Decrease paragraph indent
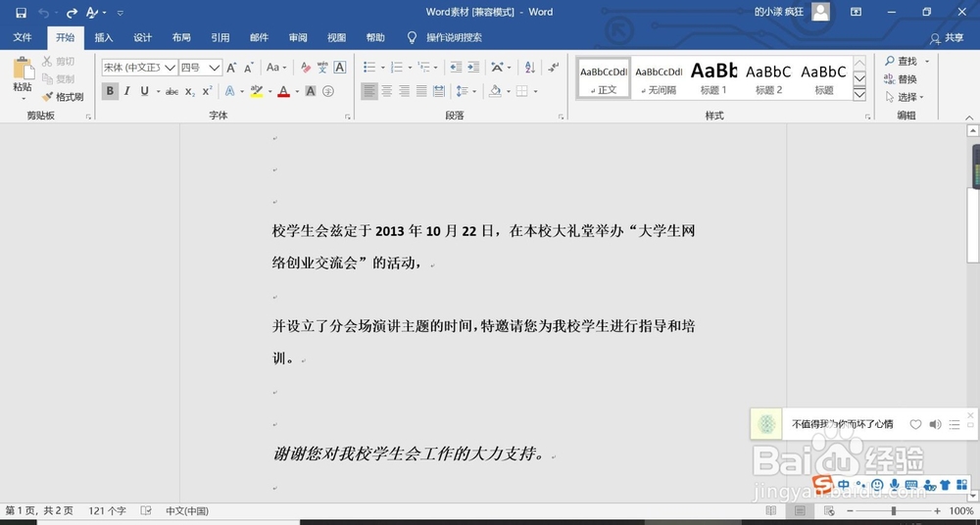The width and height of the screenshot is (980, 525). coord(457,68)
